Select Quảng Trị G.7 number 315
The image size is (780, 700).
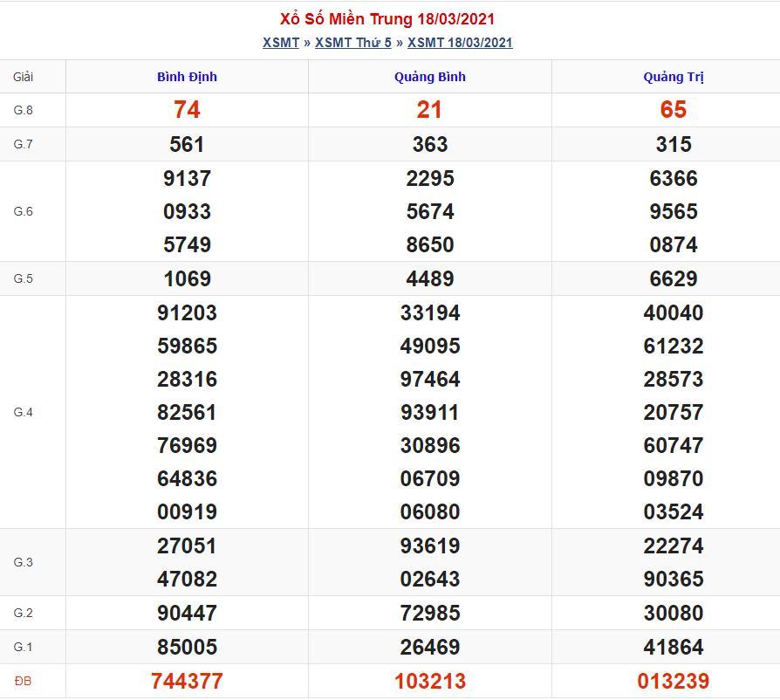(x=673, y=144)
